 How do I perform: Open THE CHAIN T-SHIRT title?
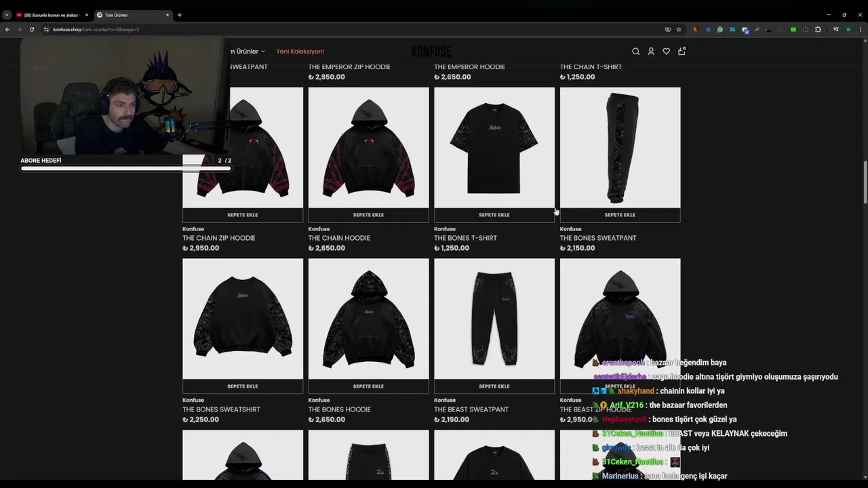[x=591, y=67]
